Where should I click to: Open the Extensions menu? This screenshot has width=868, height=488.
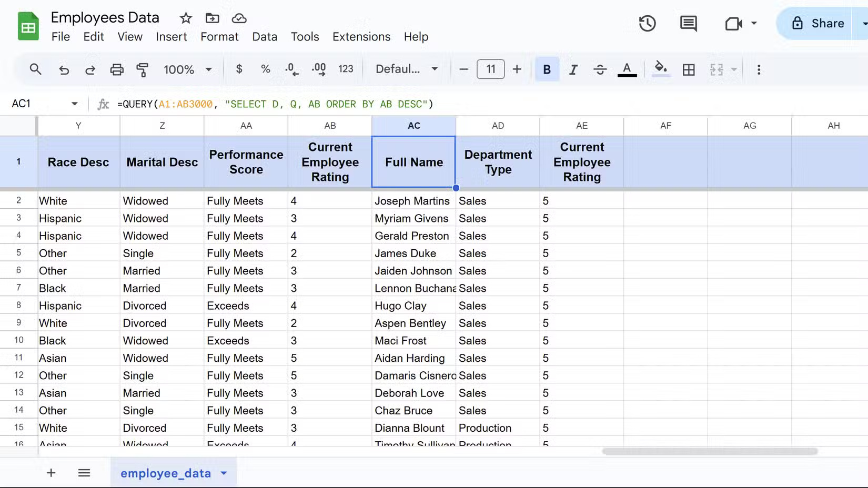(361, 36)
